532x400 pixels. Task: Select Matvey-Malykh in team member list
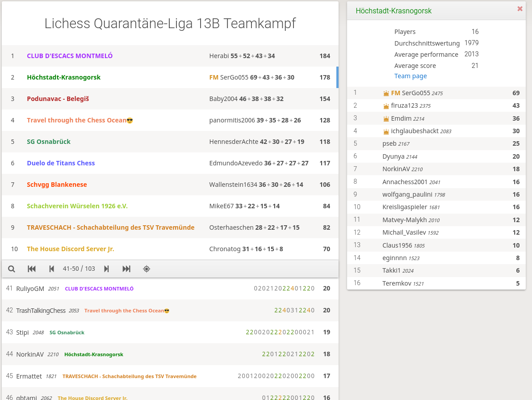[436, 220]
